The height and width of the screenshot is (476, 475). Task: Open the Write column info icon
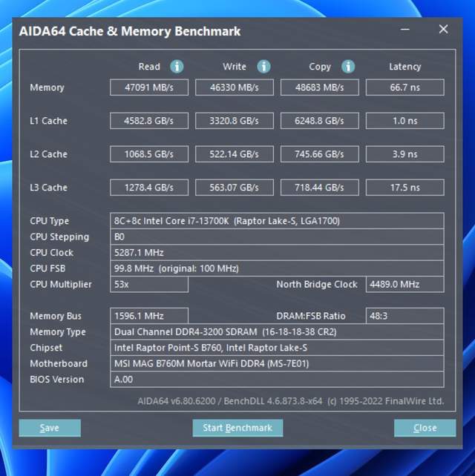(263, 67)
